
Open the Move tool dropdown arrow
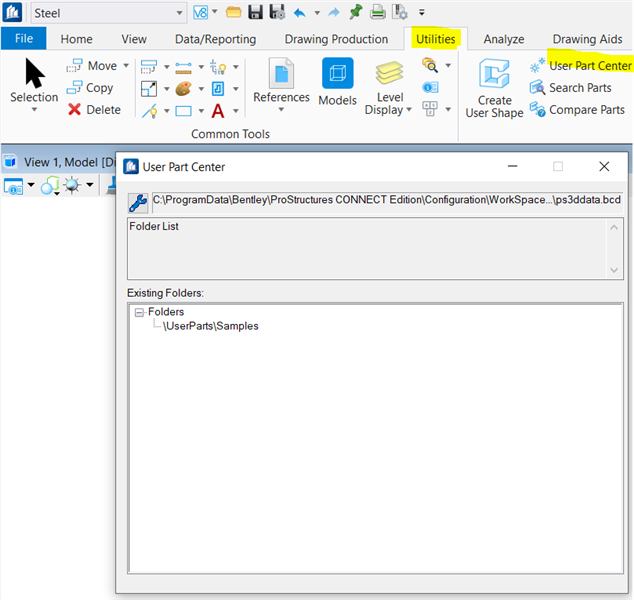[x=126, y=65]
